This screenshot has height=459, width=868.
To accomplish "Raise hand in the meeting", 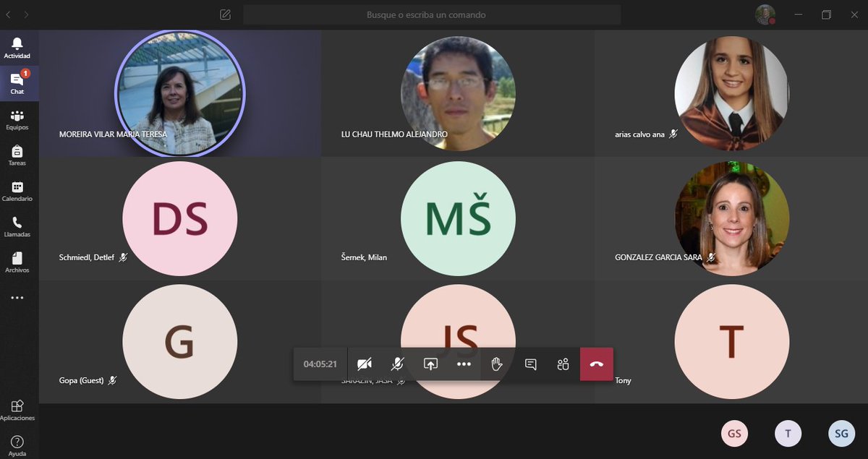I will [x=497, y=364].
